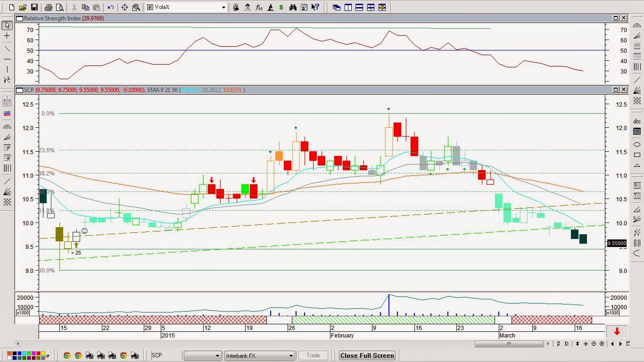Click the Trade button
644x362 pixels.
pyautogui.click(x=313, y=355)
